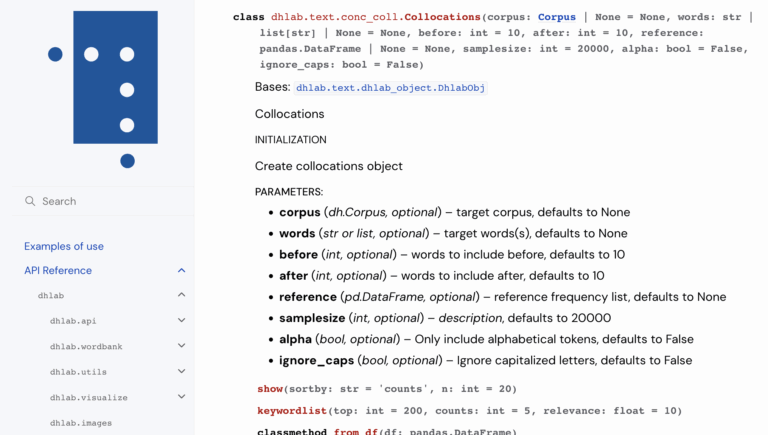Open the dhlab.api navigation entry
This screenshot has width=768, height=435.
click(x=73, y=321)
